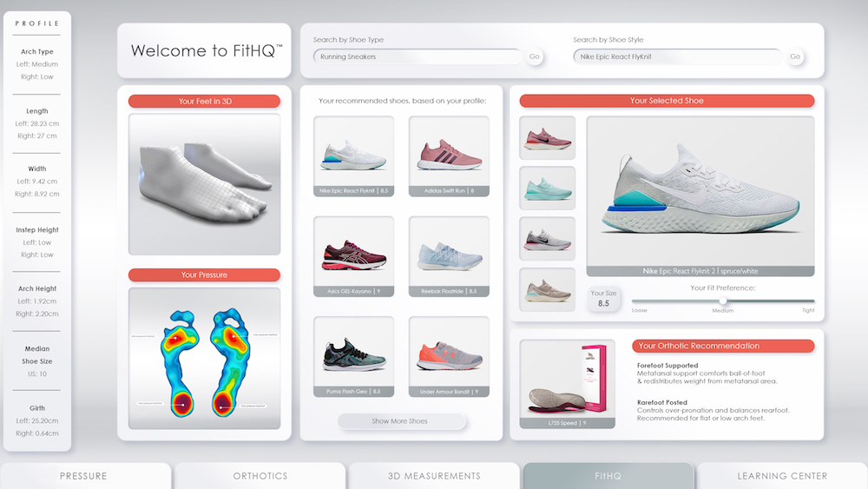Image resolution: width=868 pixels, height=489 pixels.
Task: Click the foot pressure heat map
Action: click(204, 359)
